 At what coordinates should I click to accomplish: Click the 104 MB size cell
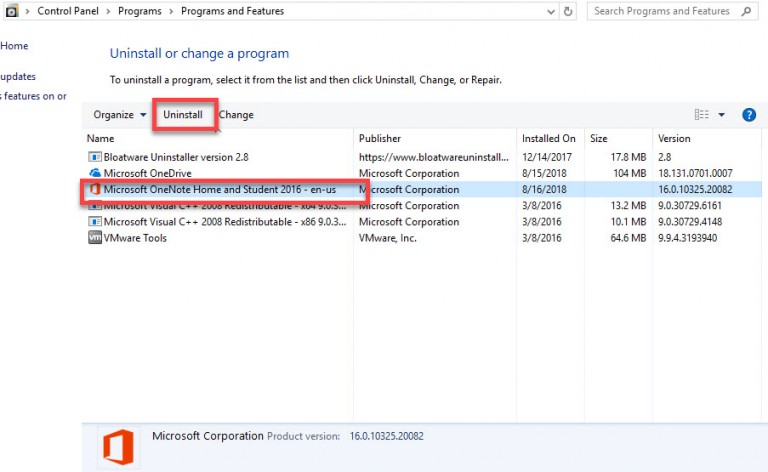tap(630, 173)
